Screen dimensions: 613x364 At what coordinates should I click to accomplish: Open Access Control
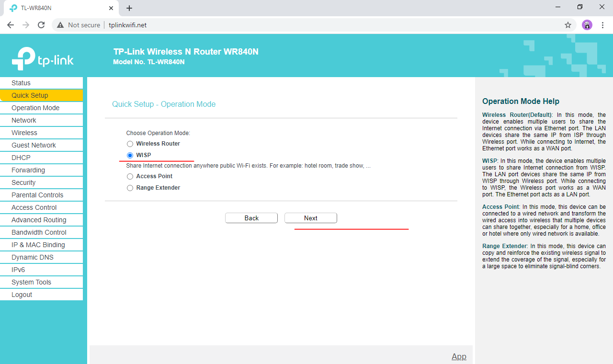[41, 207]
